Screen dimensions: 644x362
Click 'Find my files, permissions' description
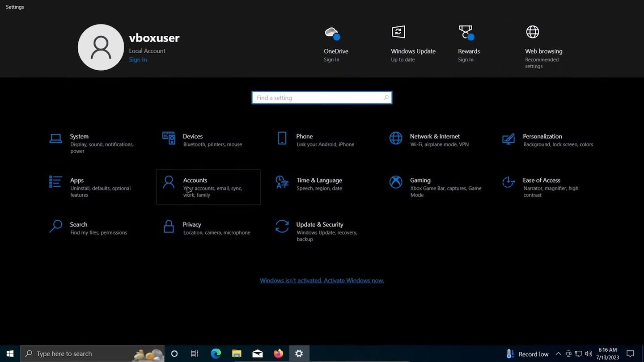point(98,232)
